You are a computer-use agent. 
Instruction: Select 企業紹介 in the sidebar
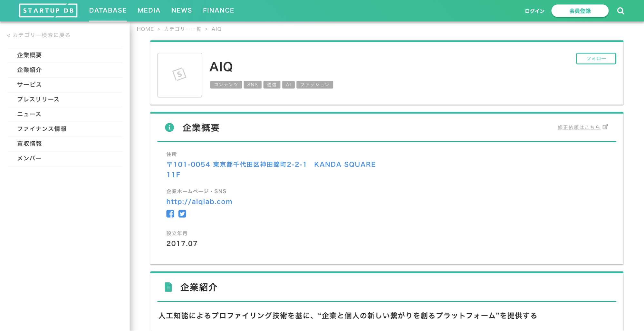click(x=65, y=70)
